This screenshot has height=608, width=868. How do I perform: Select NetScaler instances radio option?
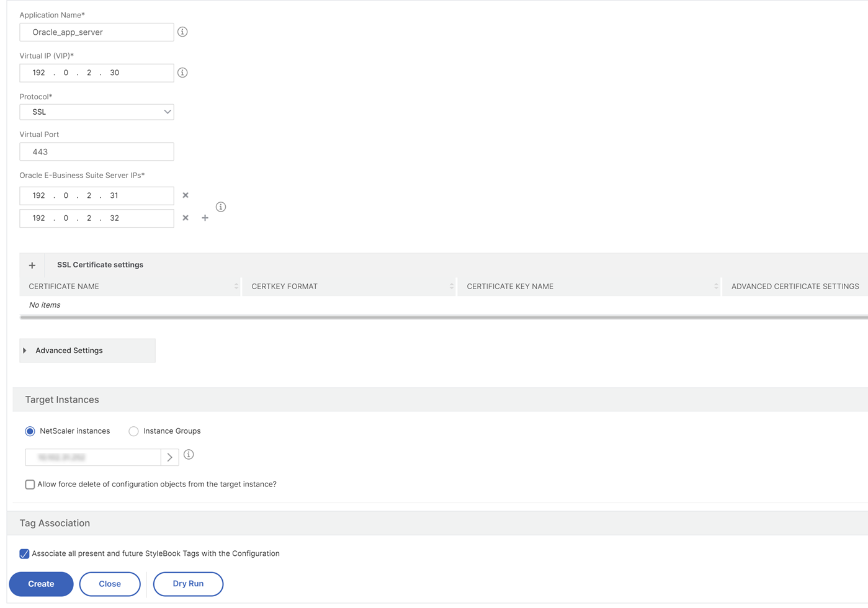pyautogui.click(x=30, y=431)
